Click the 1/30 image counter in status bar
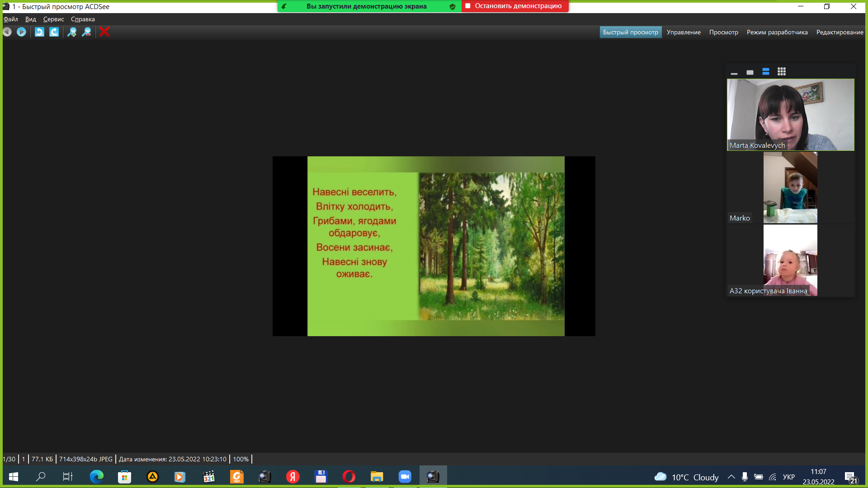Screen dimensions: 868x488 pyautogui.click(x=9, y=459)
